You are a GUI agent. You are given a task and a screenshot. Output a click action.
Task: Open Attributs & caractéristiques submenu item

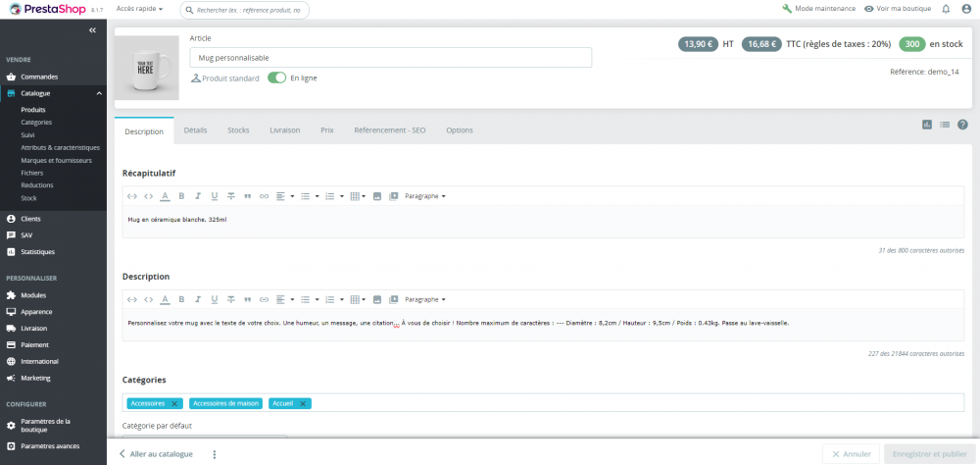[x=60, y=148]
